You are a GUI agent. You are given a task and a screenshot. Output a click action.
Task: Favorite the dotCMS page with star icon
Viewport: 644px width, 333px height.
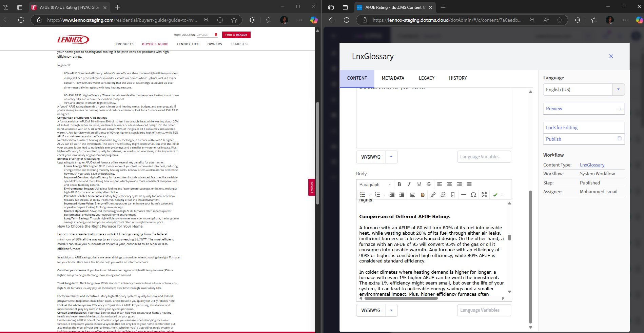pos(560,20)
